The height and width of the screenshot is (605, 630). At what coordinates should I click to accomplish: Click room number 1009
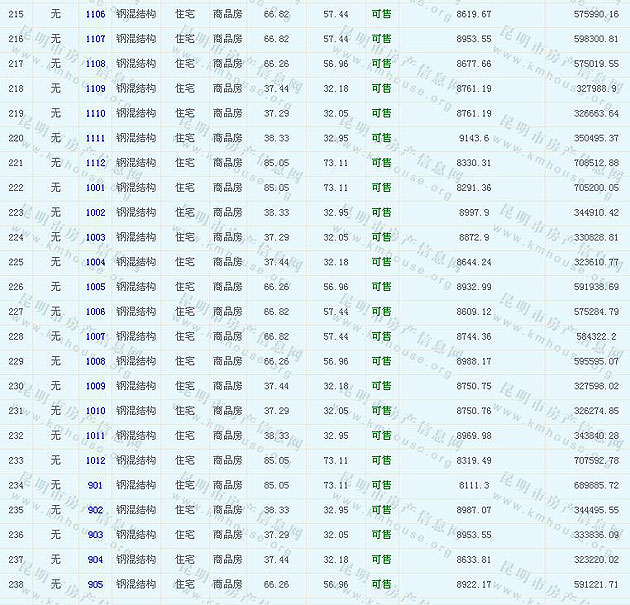95,386
